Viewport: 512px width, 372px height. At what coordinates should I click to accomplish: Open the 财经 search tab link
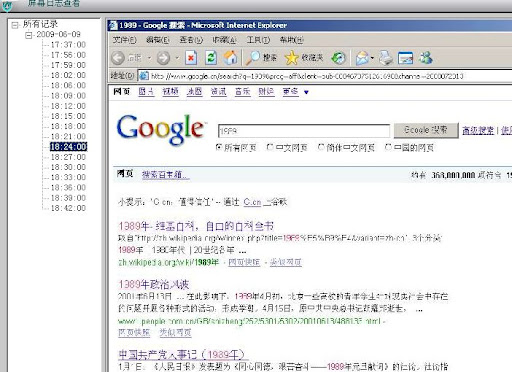(x=266, y=92)
